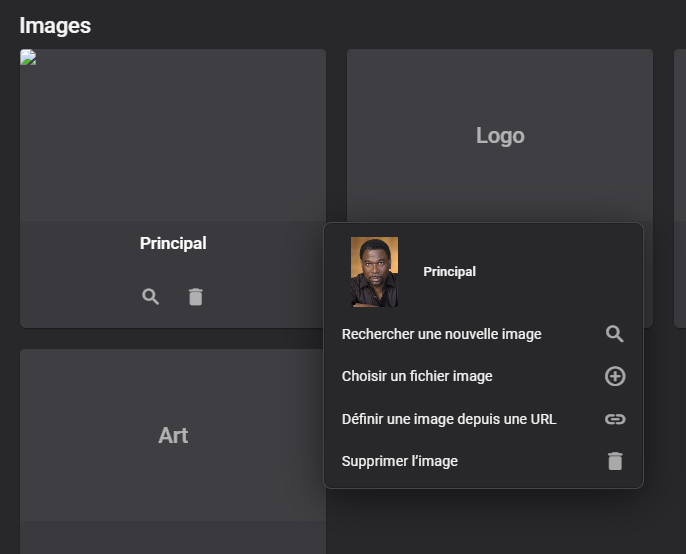
Task: Open the Art image placeholder
Action: (173, 435)
